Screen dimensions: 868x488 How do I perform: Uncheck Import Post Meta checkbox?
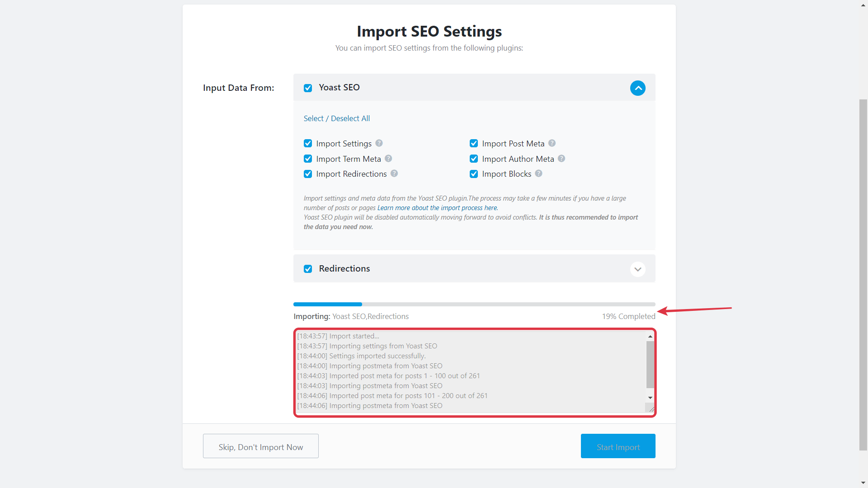tap(474, 143)
